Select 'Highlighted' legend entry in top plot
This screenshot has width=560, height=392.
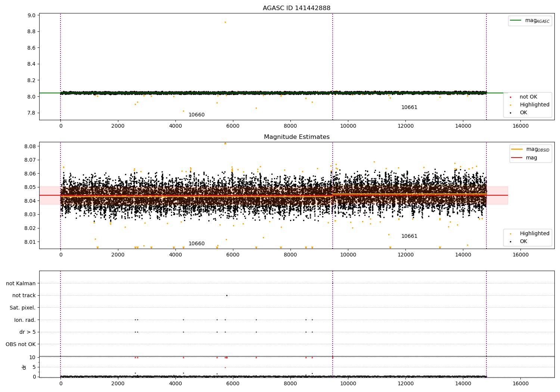point(535,105)
